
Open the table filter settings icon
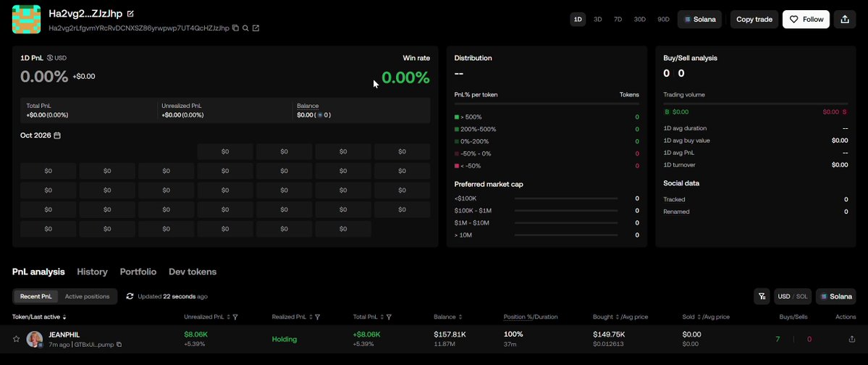coord(762,296)
